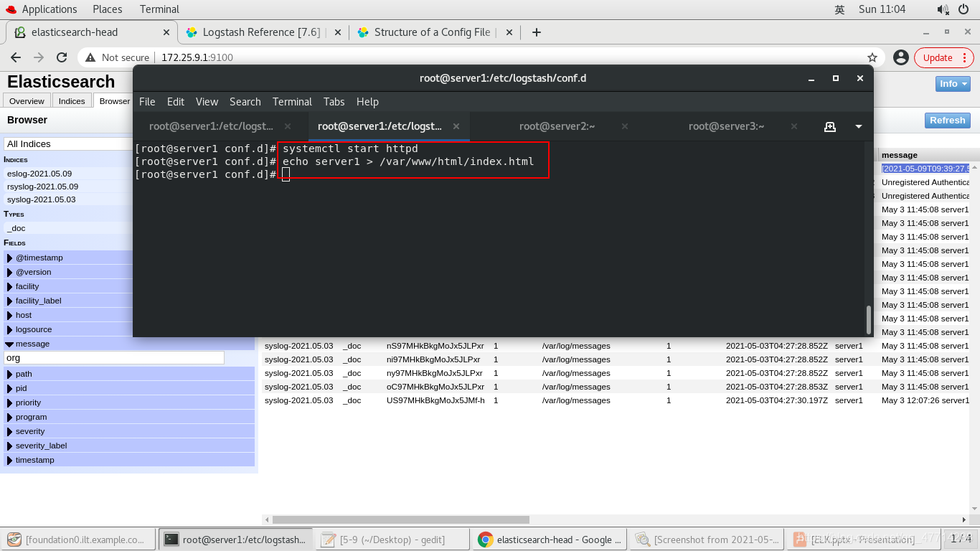Open system power menu
The height and width of the screenshot is (551, 980).
963,9
